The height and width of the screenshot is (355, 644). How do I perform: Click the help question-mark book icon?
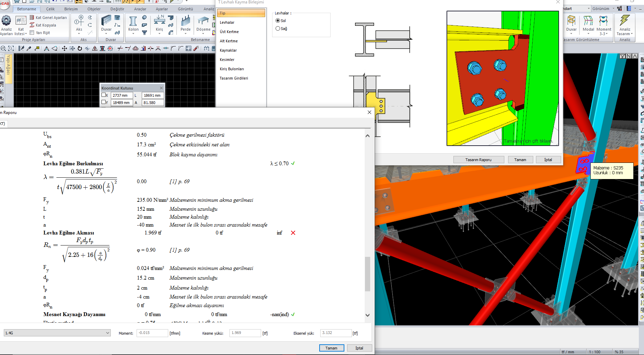tap(629, 9)
